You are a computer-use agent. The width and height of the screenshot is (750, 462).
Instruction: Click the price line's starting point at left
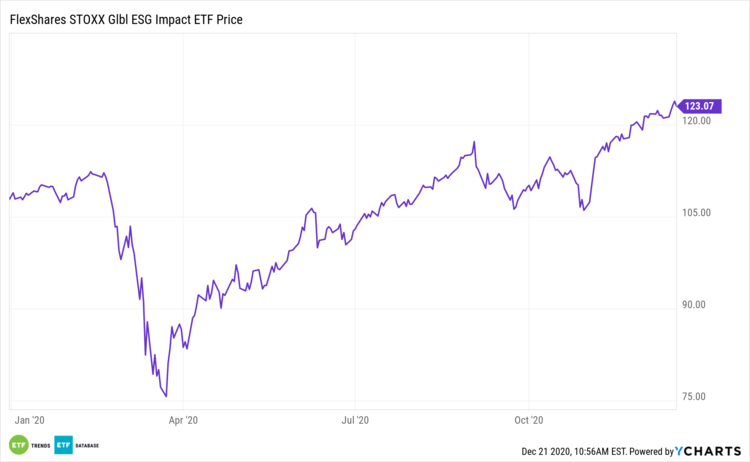click(x=9, y=199)
